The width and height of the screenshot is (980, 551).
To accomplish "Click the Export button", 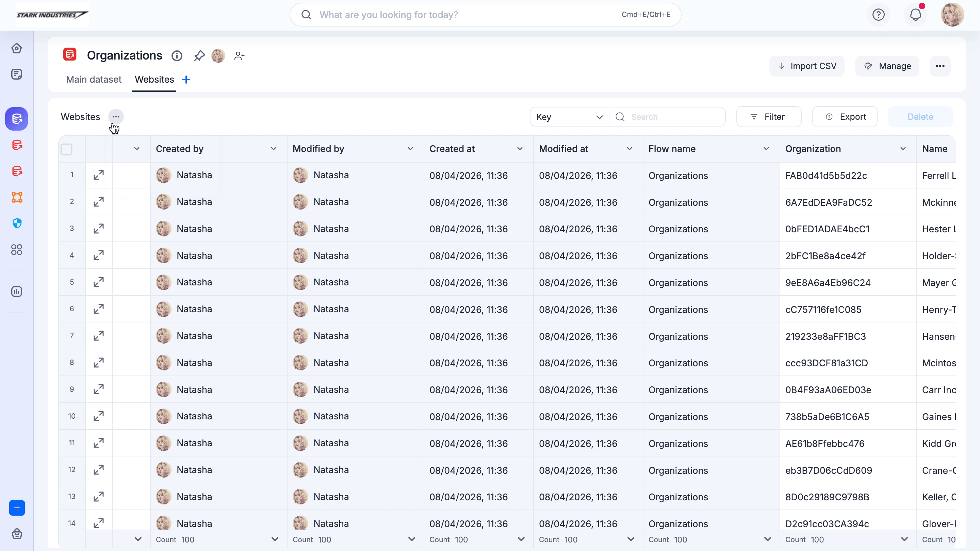I will tap(845, 117).
